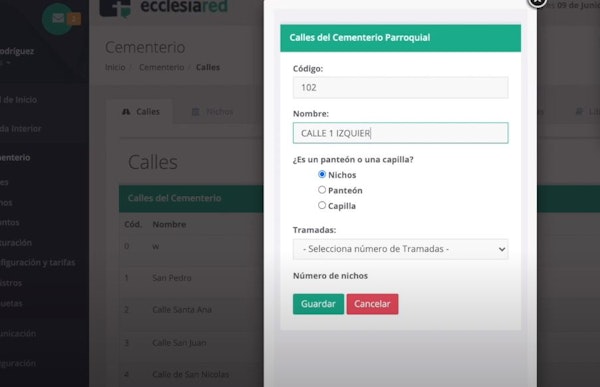Expand the Configuración y tarifas sidebar item
Image resolution: width=600 pixels, height=387 pixels.
tap(38, 263)
